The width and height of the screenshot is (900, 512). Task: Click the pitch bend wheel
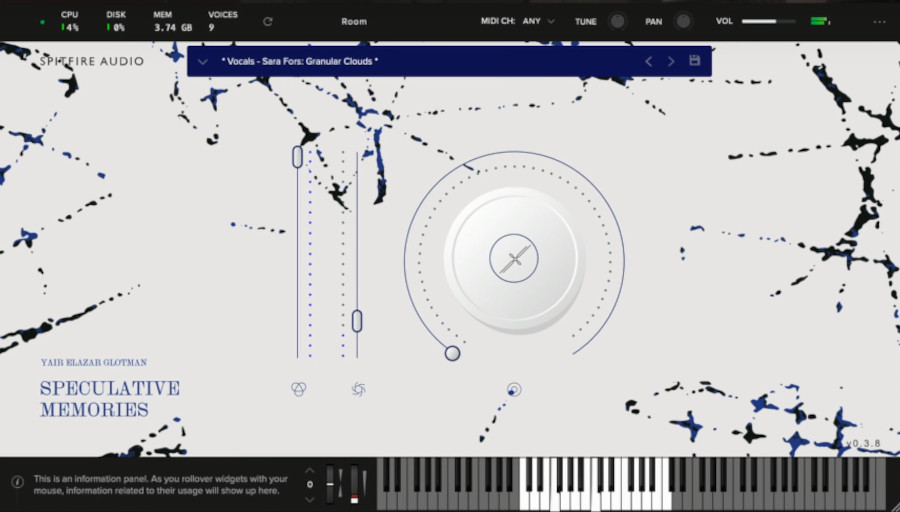click(x=330, y=484)
